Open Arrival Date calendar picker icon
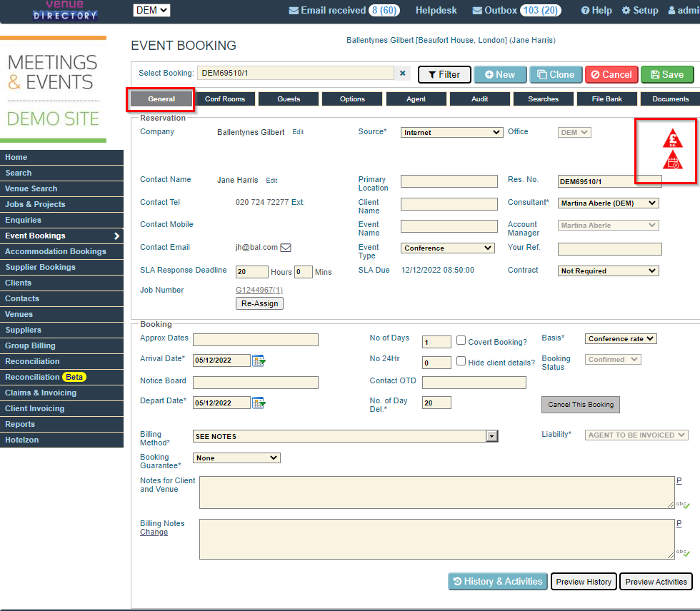Viewport: 700px width, 611px height. coord(259,360)
